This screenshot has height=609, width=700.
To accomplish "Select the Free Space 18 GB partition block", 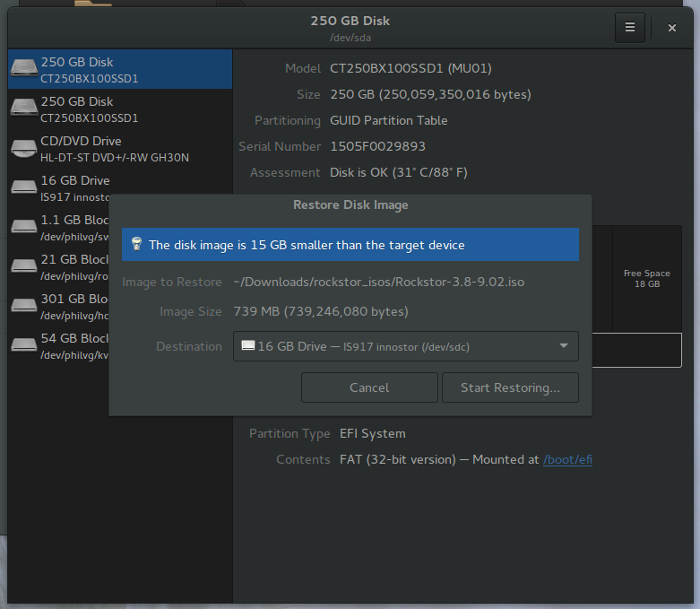I will click(646, 278).
